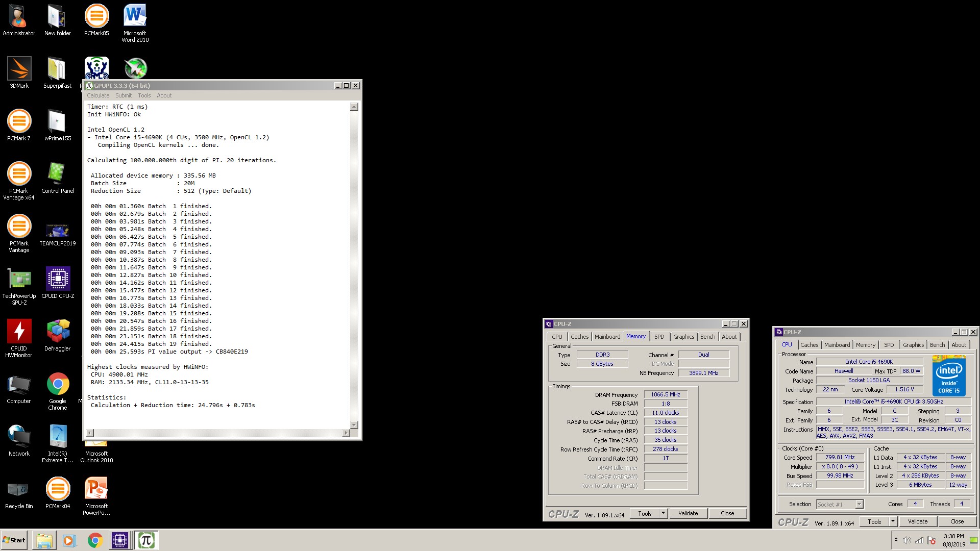Select Graphics tab in right CPU-Z window

[913, 345]
